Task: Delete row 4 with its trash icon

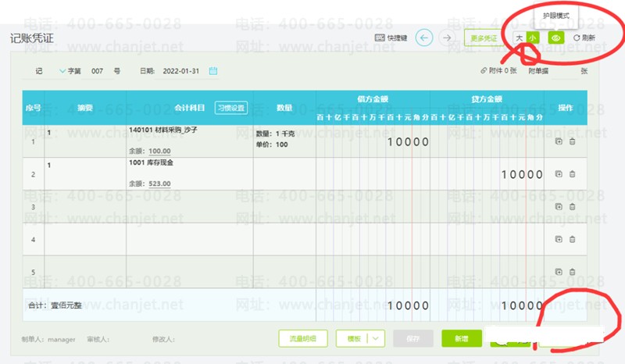Action: 572,239
